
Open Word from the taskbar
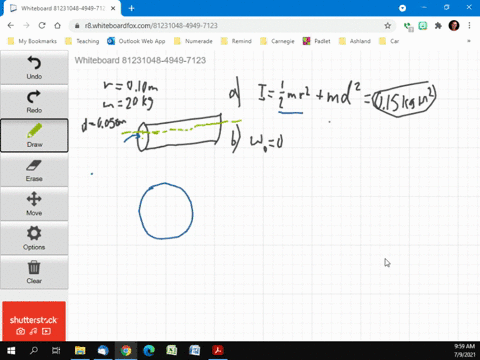click(195, 351)
